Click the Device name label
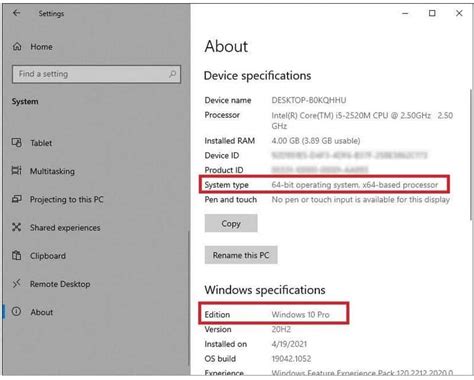 click(x=228, y=100)
